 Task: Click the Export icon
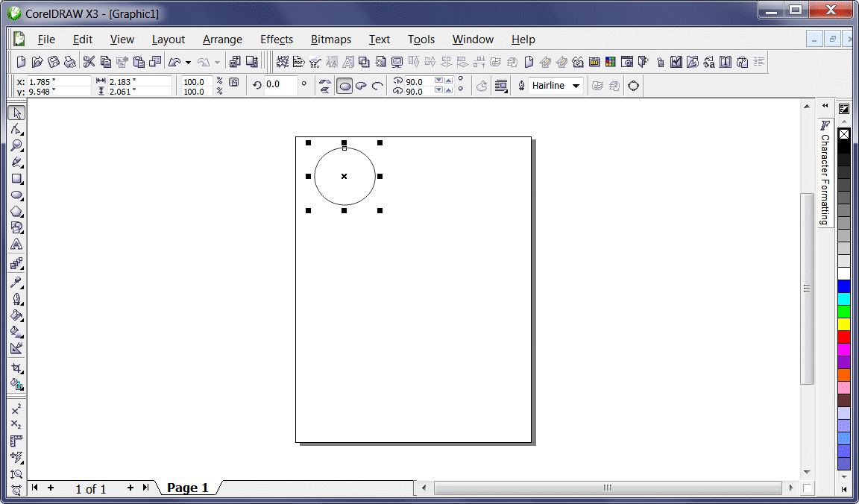pyautogui.click(x=252, y=62)
